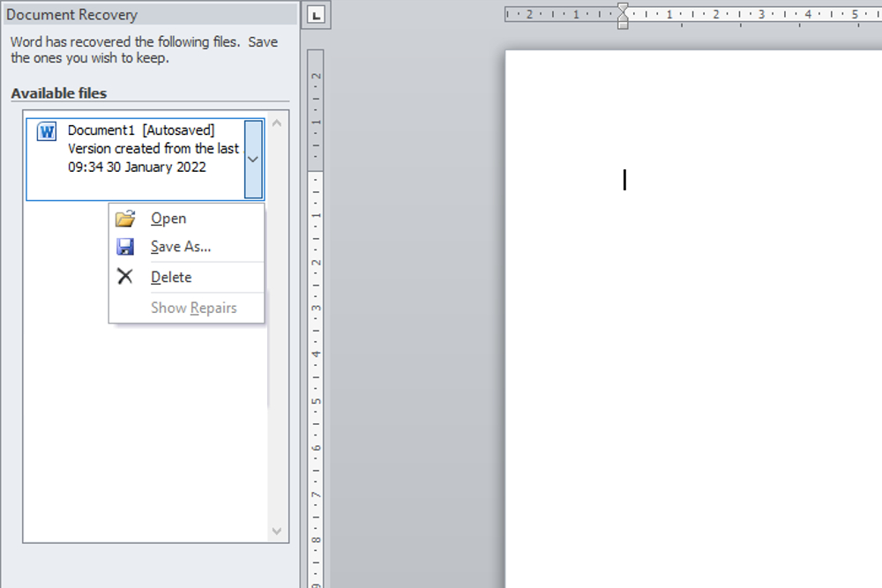Select Delete in the recovery context menu
The height and width of the screenshot is (588, 882).
[185, 277]
